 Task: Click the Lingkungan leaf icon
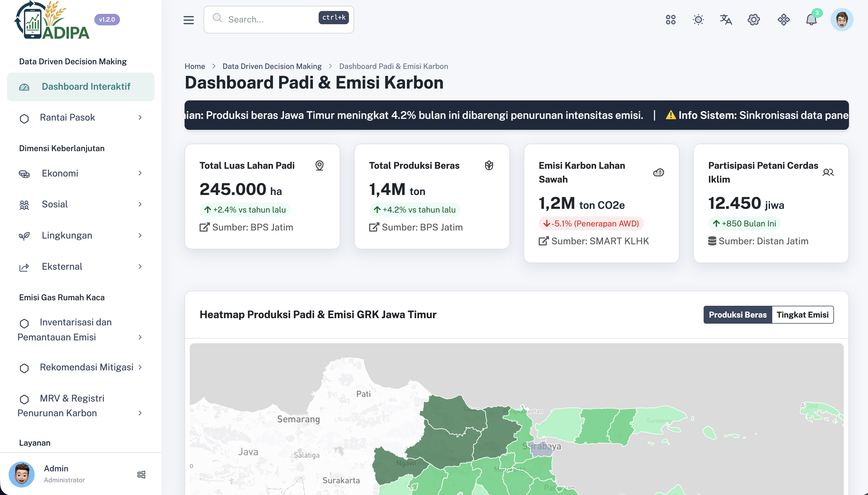pos(24,236)
